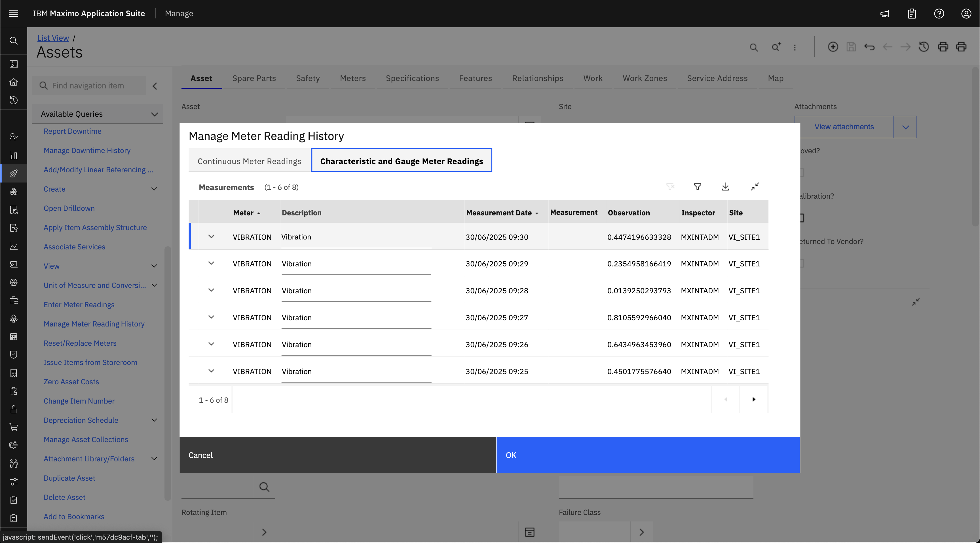Viewport: 980px width, 543px height.
Task: Click Enter Meter Readings link
Action: [x=79, y=305]
